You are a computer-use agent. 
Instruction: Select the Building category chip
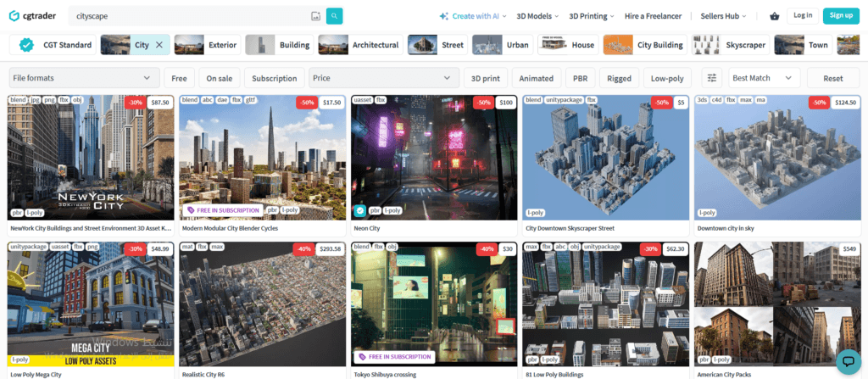pyautogui.click(x=280, y=45)
